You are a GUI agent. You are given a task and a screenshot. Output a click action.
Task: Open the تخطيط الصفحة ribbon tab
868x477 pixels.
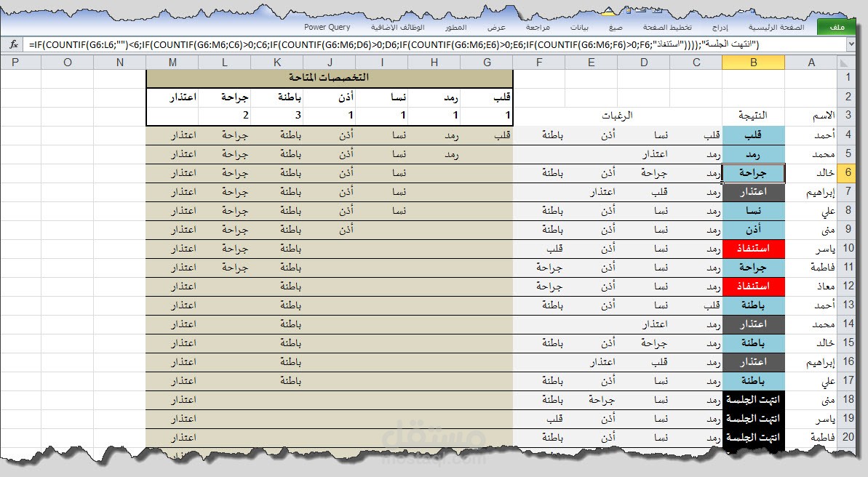(667, 27)
